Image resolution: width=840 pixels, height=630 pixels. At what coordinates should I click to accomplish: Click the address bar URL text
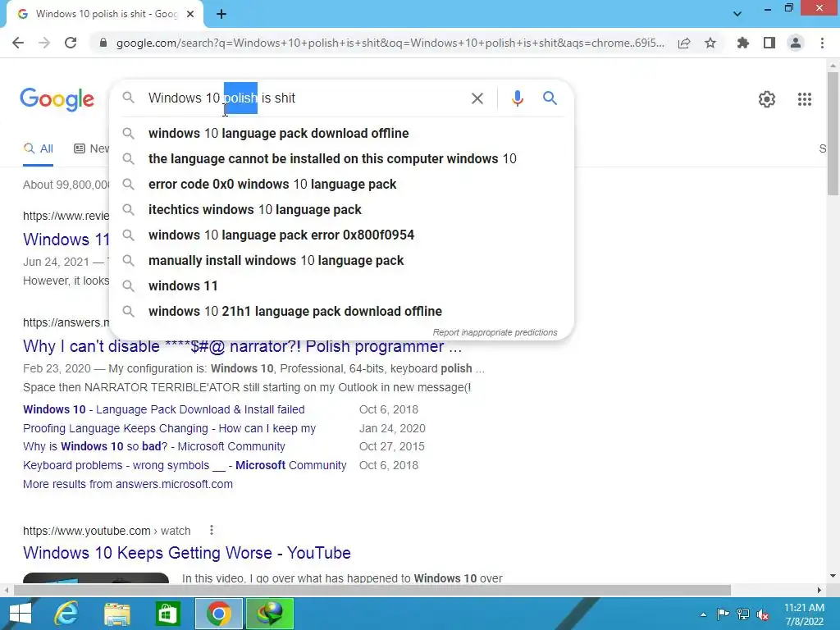[x=390, y=43]
